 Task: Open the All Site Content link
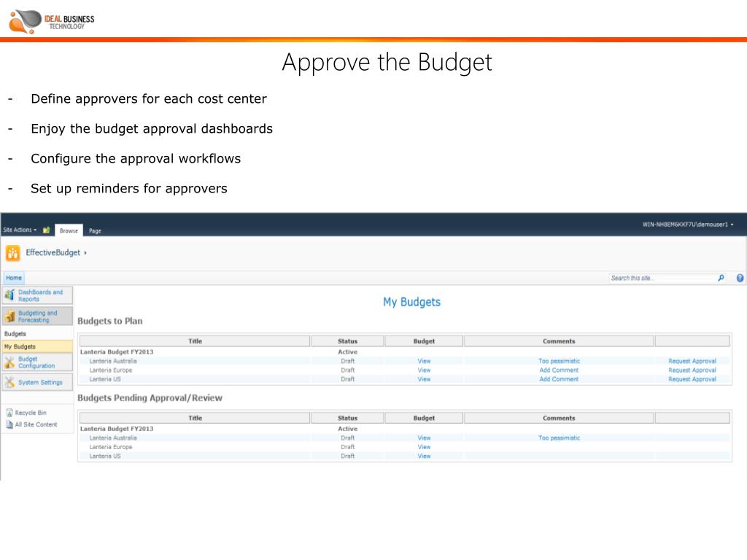tap(36, 424)
